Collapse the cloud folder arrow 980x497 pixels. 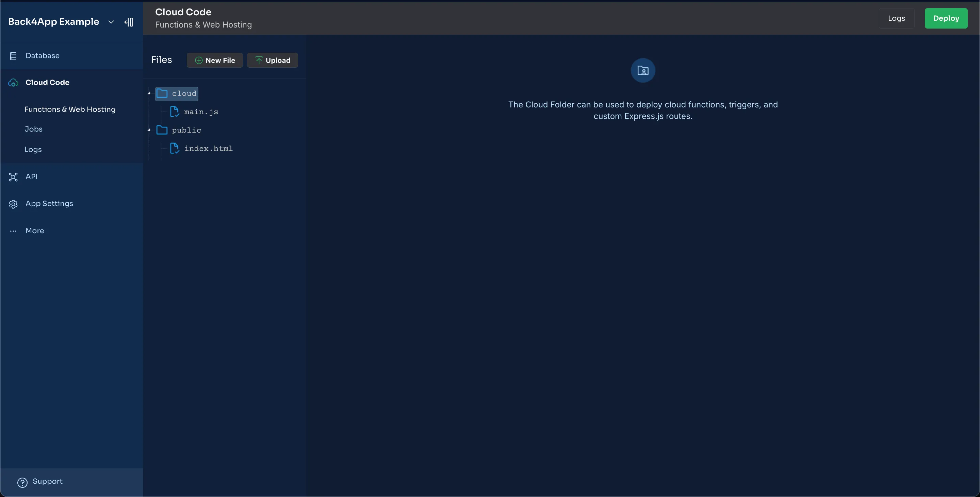(x=149, y=93)
